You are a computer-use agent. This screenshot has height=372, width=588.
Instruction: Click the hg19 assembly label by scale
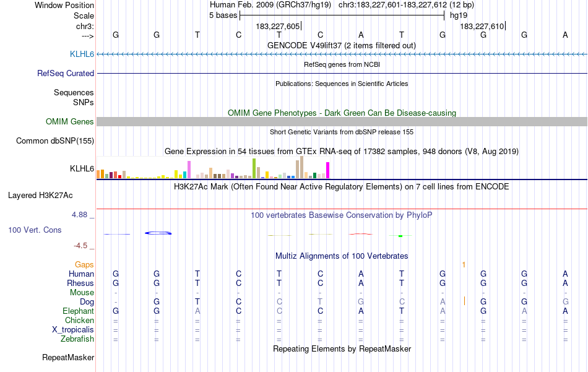459,15
